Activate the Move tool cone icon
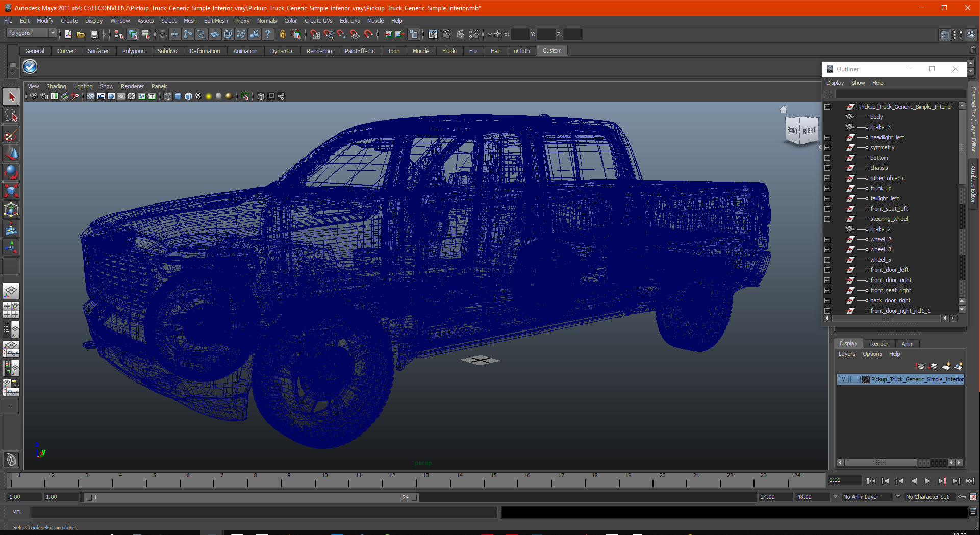 [x=11, y=154]
